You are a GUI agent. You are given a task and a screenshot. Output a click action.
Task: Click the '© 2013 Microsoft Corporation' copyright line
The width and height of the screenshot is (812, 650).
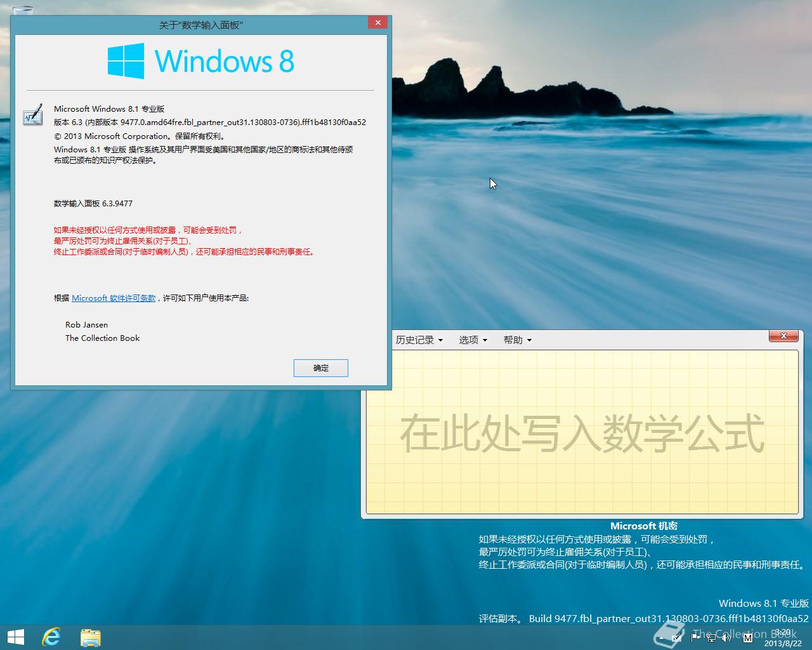pyautogui.click(x=140, y=136)
